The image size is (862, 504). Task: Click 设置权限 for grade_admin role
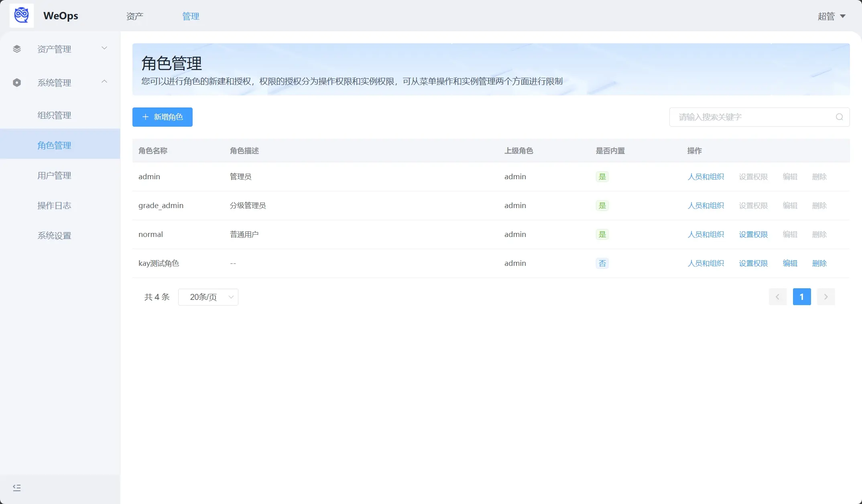(753, 206)
